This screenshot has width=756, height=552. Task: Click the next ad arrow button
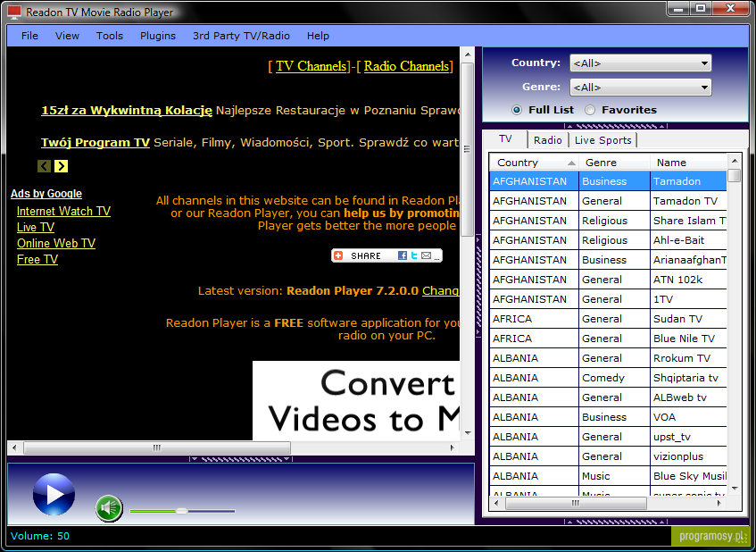pyautogui.click(x=61, y=166)
